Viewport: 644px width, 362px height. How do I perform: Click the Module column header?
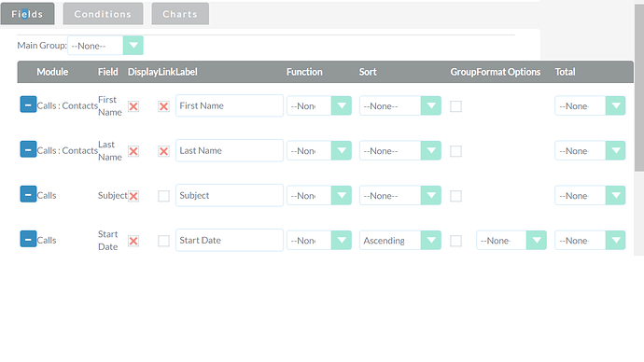tap(52, 72)
